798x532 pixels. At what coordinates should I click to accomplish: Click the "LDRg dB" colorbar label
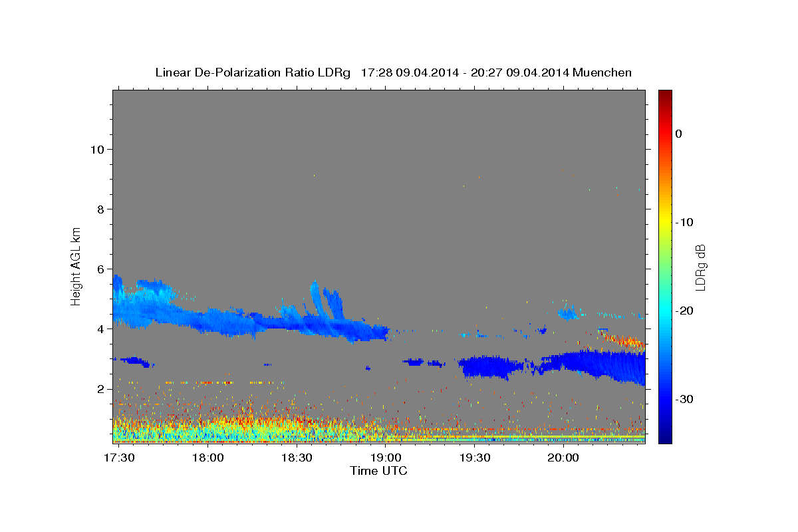point(700,267)
